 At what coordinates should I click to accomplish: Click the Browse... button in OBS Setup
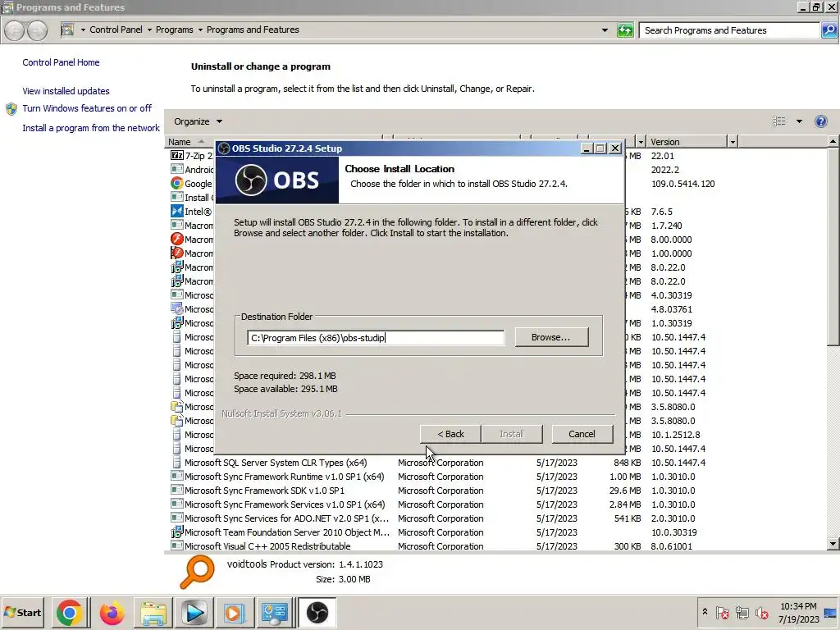[x=551, y=337]
